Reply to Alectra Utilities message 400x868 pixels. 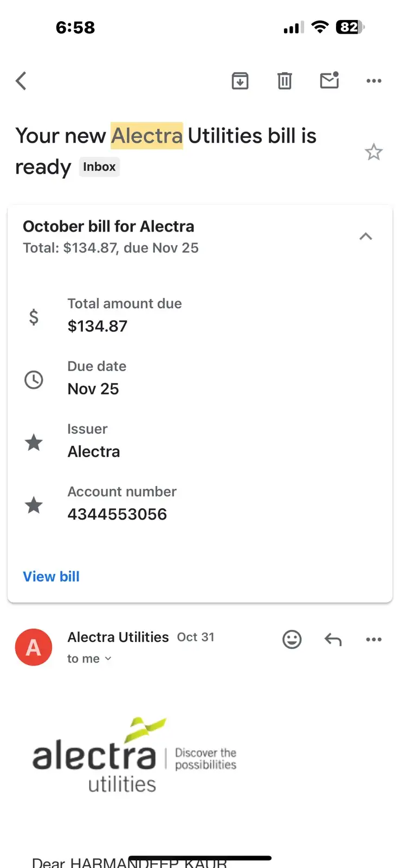[333, 640]
